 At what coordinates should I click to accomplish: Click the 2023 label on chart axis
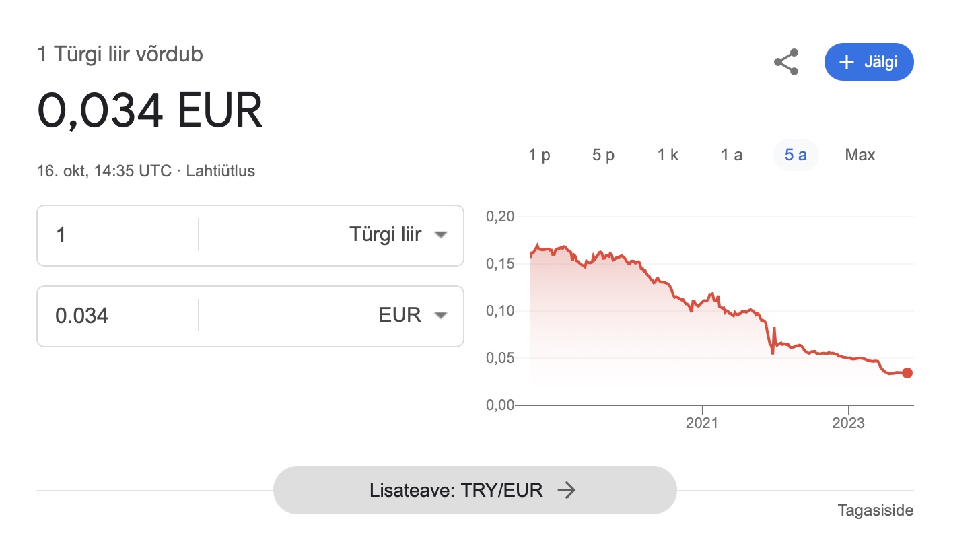[x=849, y=423]
